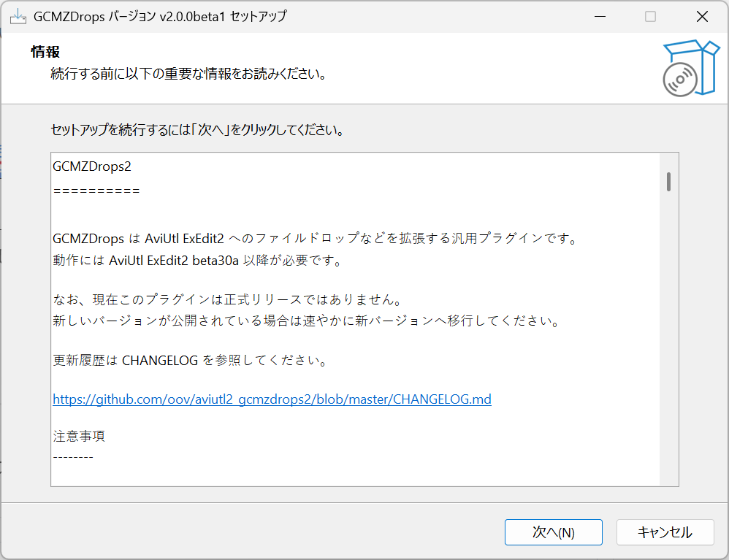Click the vertical scrollbar thumb
This screenshot has width=729, height=560.
pos(668,181)
